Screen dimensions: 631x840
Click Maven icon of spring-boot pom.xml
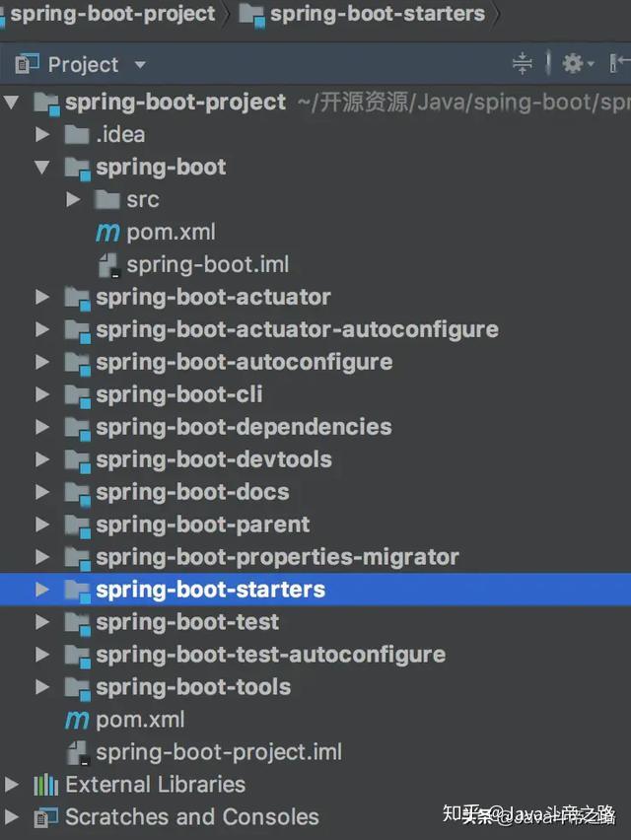pyautogui.click(x=107, y=233)
